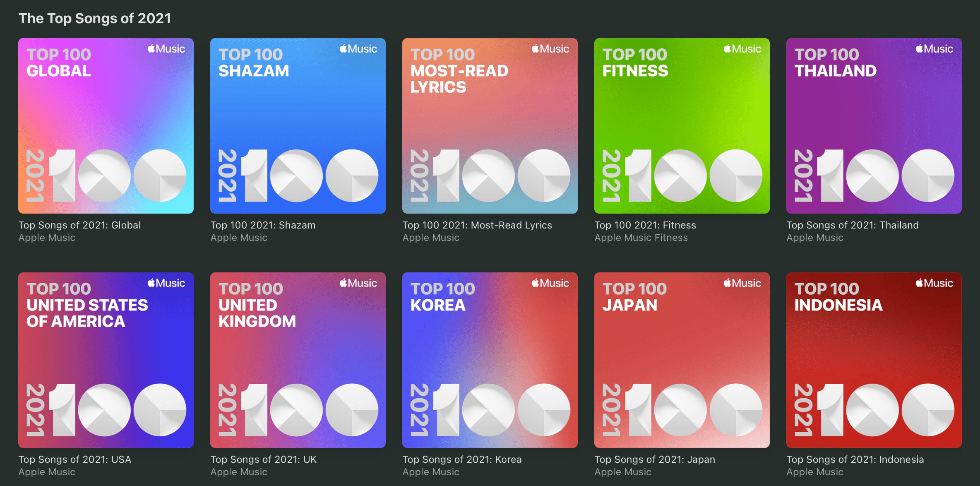The height and width of the screenshot is (486, 980).
Task: Open the 'Top 100 2021: Fitness' title link
Action: click(x=645, y=225)
